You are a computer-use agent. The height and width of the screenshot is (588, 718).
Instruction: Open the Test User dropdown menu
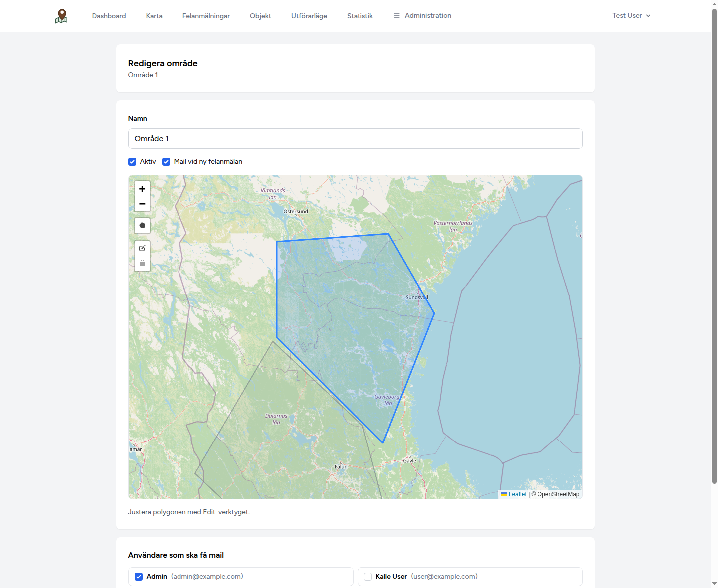coord(631,16)
